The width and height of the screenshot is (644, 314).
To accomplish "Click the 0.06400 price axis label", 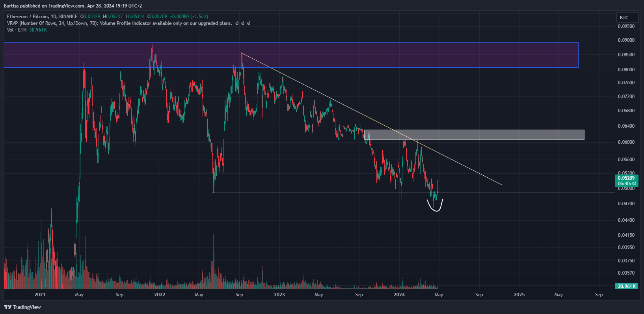I will tap(626, 126).
